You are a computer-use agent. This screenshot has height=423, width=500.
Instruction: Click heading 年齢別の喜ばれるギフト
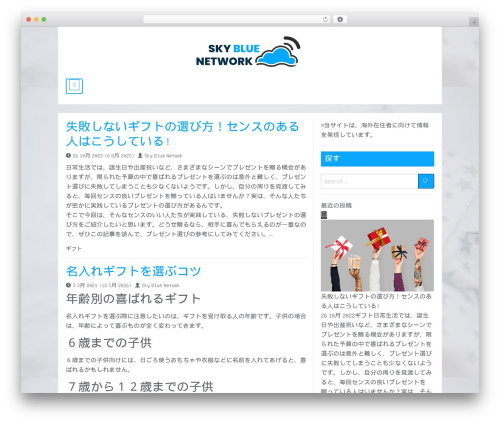(133, 299)
